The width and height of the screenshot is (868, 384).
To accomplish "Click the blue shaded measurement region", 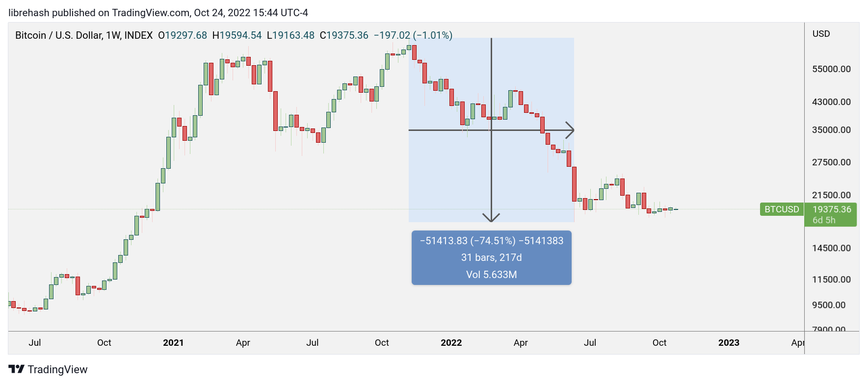I will tap(491, 130).
